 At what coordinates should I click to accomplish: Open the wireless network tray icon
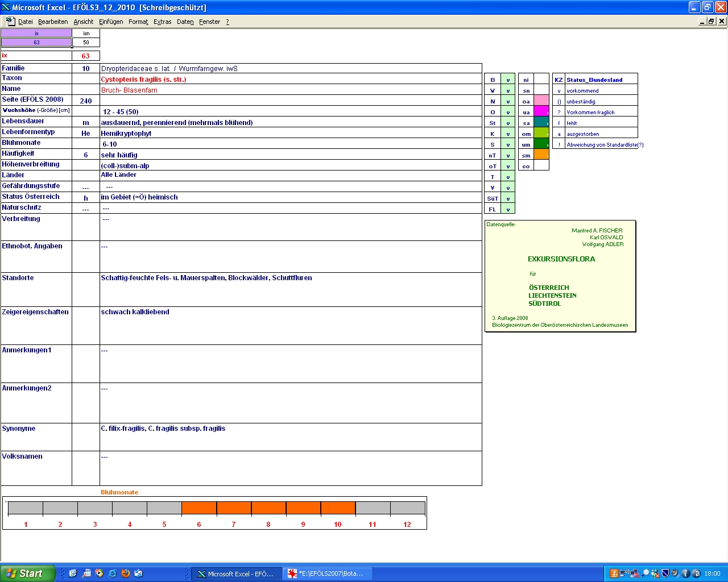pos(624,573)
